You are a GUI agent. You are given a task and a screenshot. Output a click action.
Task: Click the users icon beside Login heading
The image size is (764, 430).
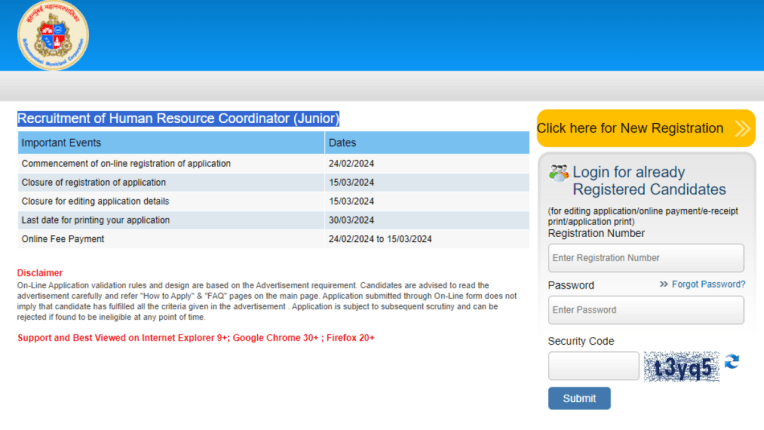[558, 173]
